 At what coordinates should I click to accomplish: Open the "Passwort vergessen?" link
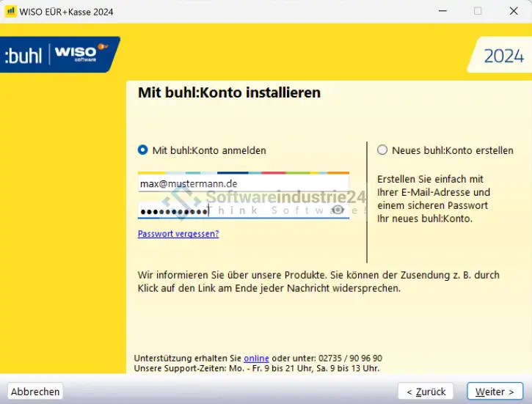(178, 234)
